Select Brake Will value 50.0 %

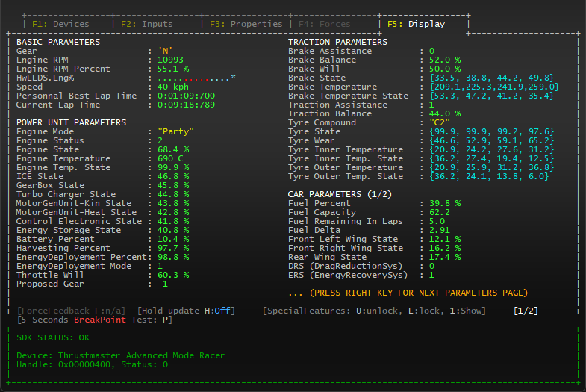click(445, 69)
